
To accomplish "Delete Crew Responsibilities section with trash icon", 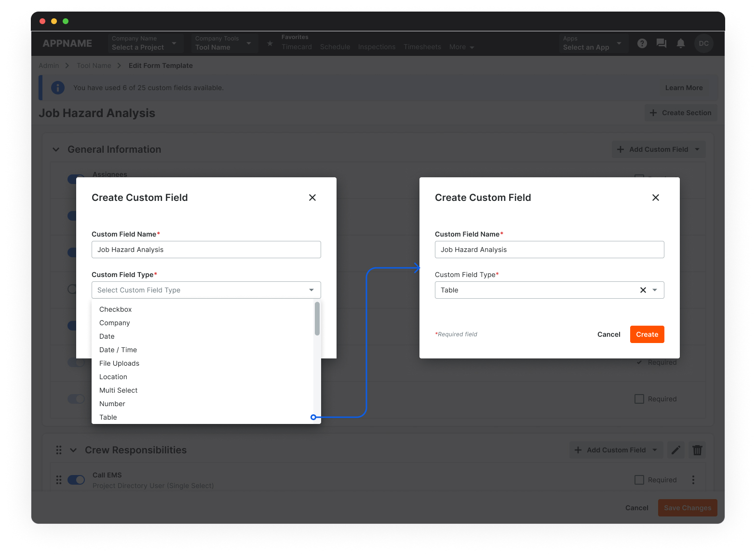I will point(697,450).
